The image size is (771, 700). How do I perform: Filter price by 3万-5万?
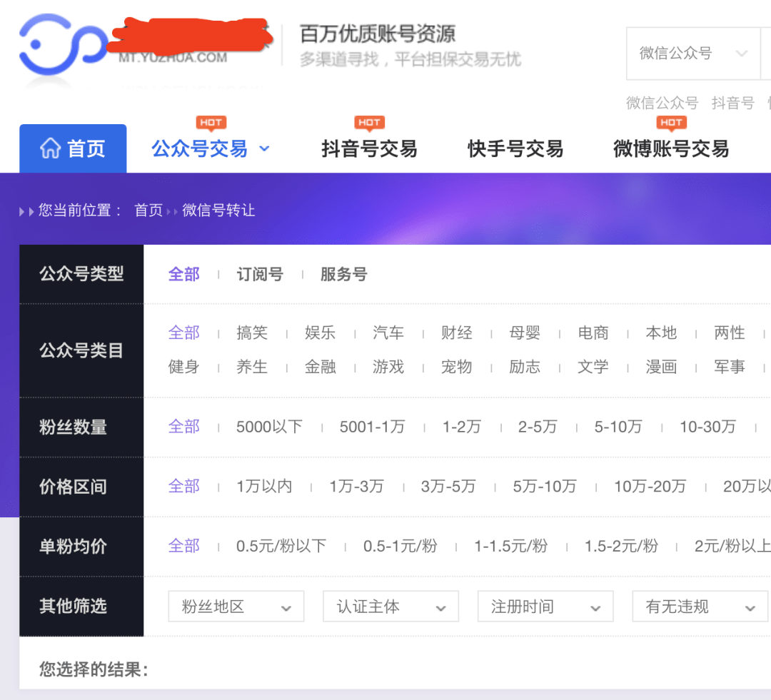coord(448,487)
